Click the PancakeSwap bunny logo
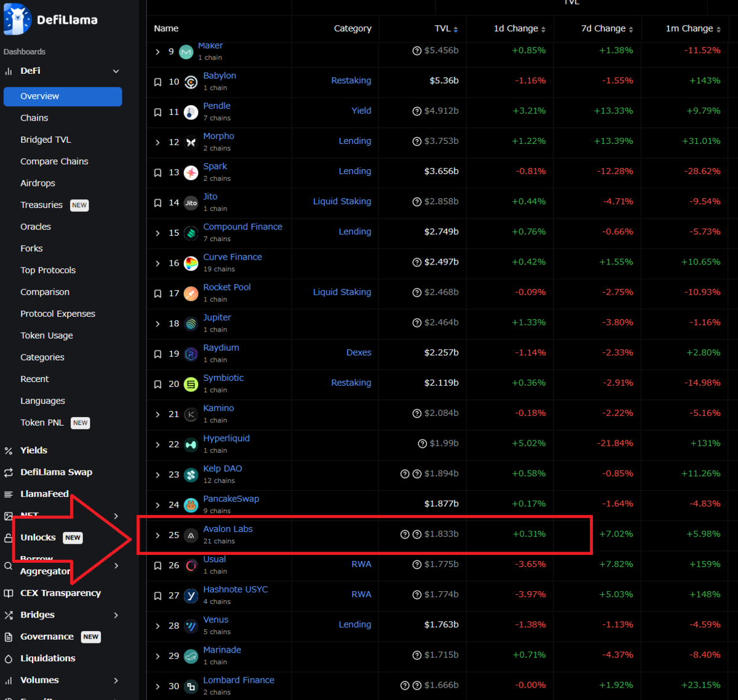Screen dimensions: 738x700 [191, 505]
